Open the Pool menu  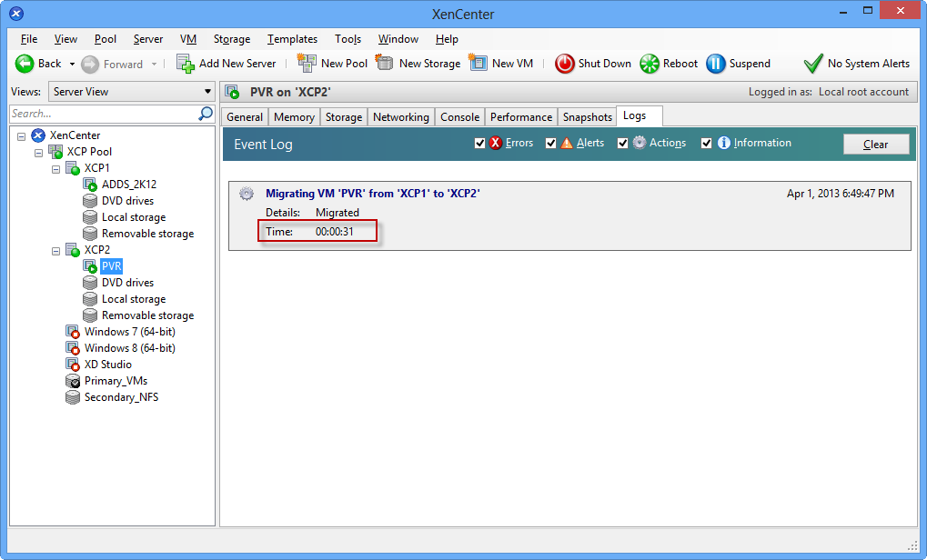(106, 39)
